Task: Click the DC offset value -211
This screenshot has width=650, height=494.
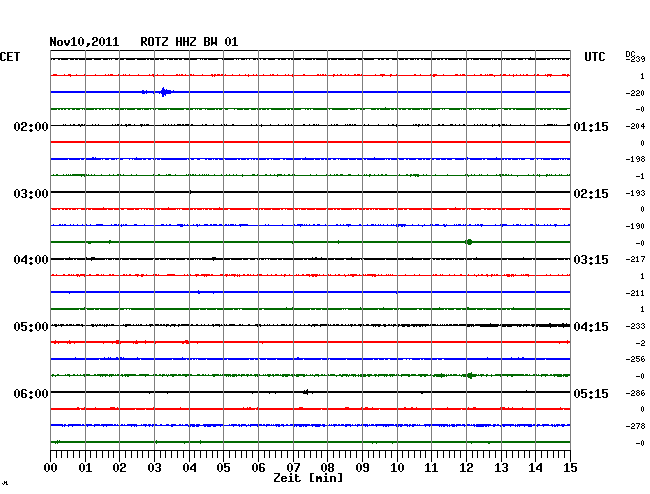Action: point(635,293)
